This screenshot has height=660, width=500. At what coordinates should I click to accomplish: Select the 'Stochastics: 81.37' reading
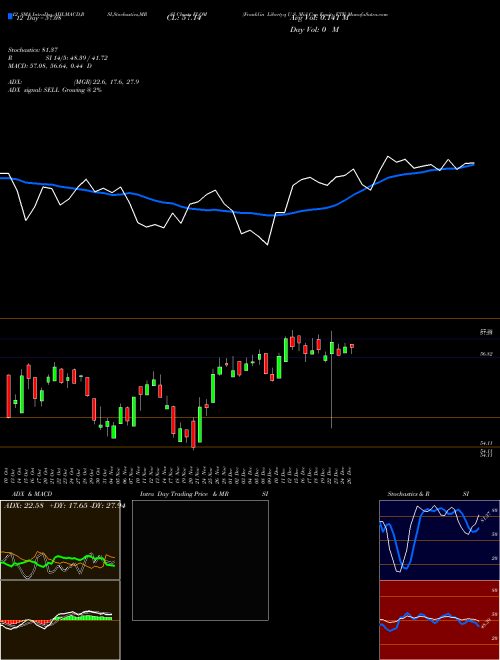click(x=35, y=50)
